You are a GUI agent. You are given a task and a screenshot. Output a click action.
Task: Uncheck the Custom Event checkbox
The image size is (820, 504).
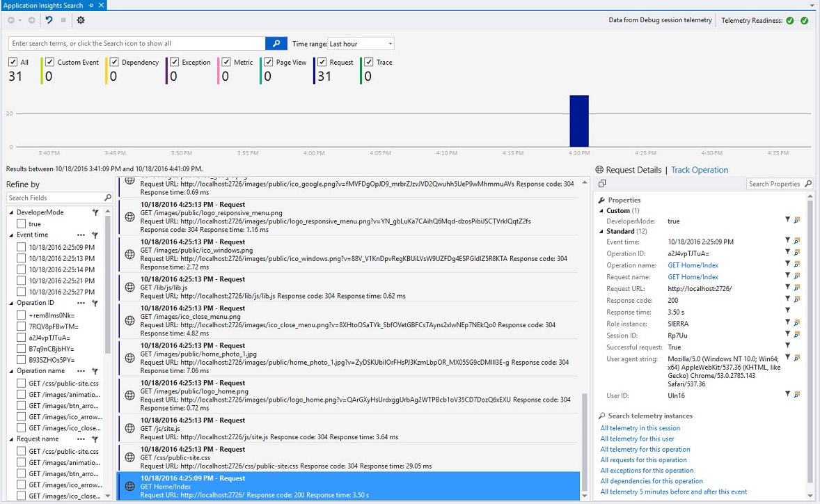click(x=49, y=62)
